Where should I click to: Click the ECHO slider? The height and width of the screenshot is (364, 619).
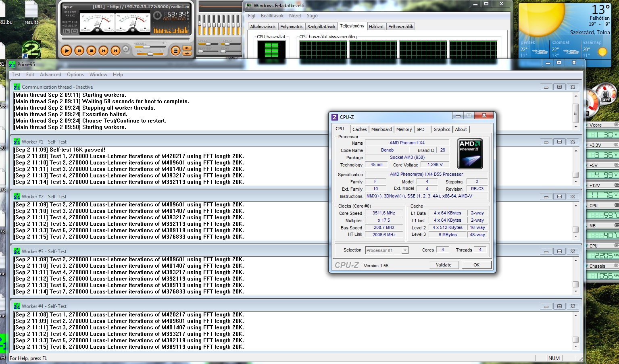click(231, 52)
